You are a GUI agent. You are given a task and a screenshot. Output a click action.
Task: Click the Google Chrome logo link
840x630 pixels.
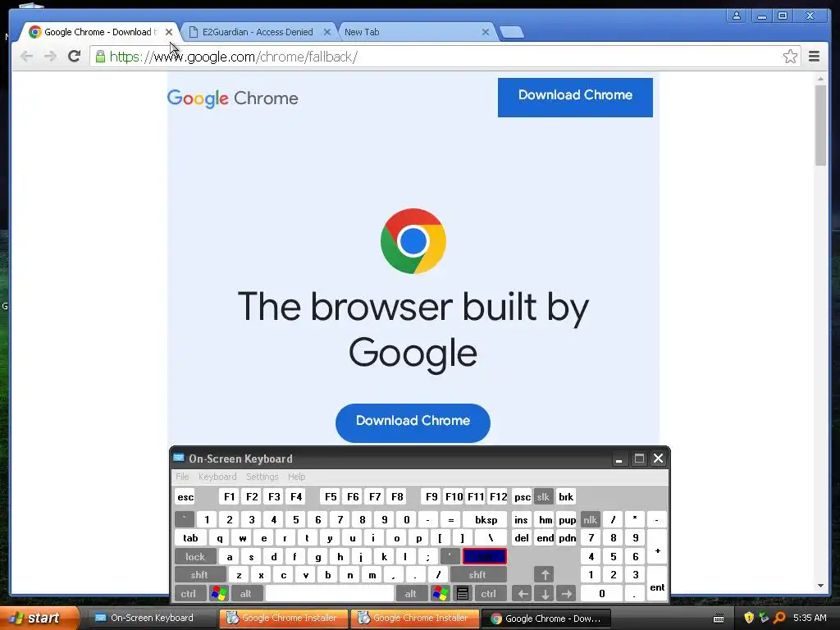pyautogui.click(x=232, y=98)
